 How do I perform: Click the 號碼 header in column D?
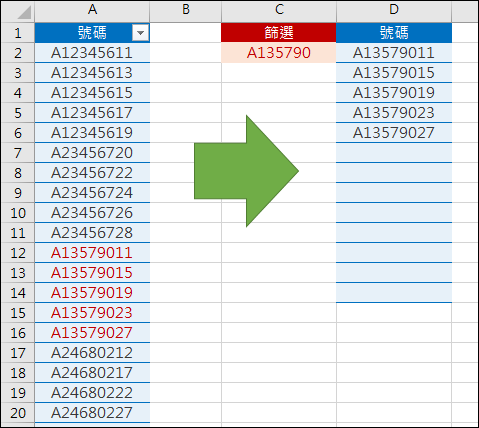click(394, 33)
